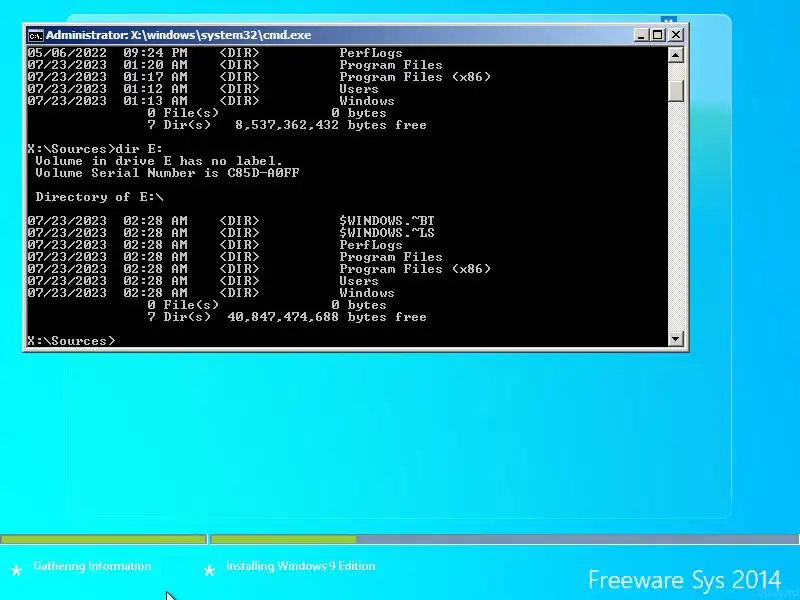Click the console vertical scrollbar thumb
Image resolution: width=800 pixels, height=600 pixels.
(x=676, y=91)
